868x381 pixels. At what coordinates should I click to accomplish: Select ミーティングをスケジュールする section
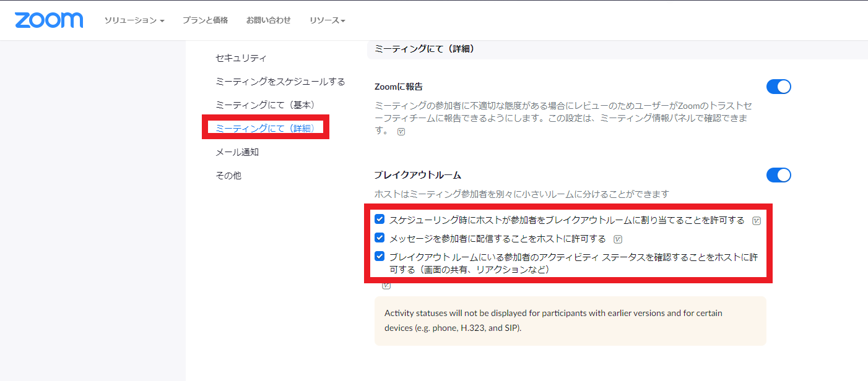point(279,81)
